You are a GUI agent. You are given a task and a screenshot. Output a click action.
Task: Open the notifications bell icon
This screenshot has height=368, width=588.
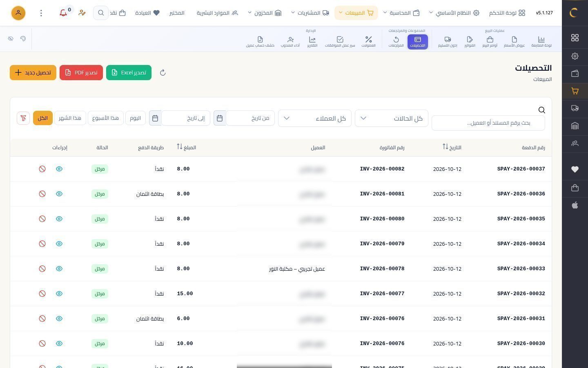[x=63, y=13]
